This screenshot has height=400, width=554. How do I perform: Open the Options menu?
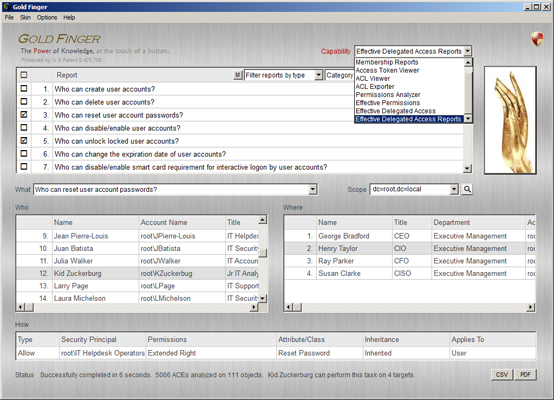tap(47, 17)
